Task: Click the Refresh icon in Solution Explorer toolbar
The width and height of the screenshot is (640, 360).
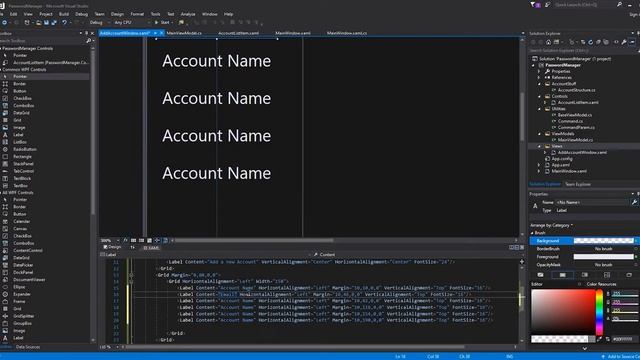Action: (590, 42)
